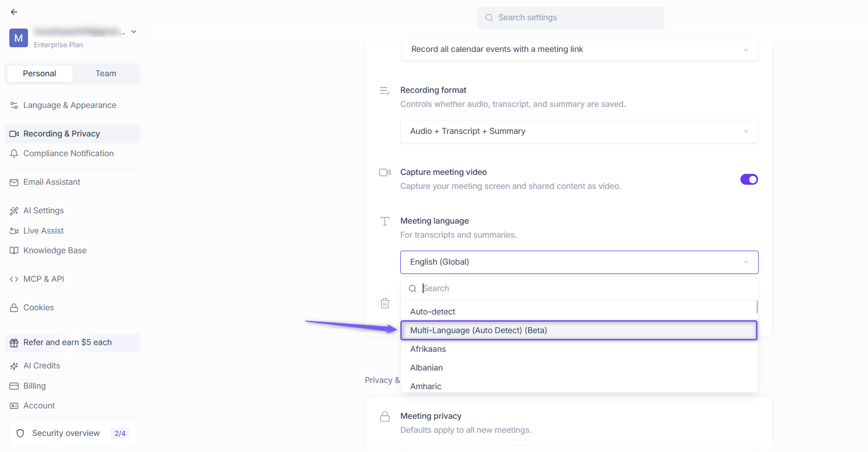Click the trash can icon
Screen dimensions: 868x452
(385, 303)
